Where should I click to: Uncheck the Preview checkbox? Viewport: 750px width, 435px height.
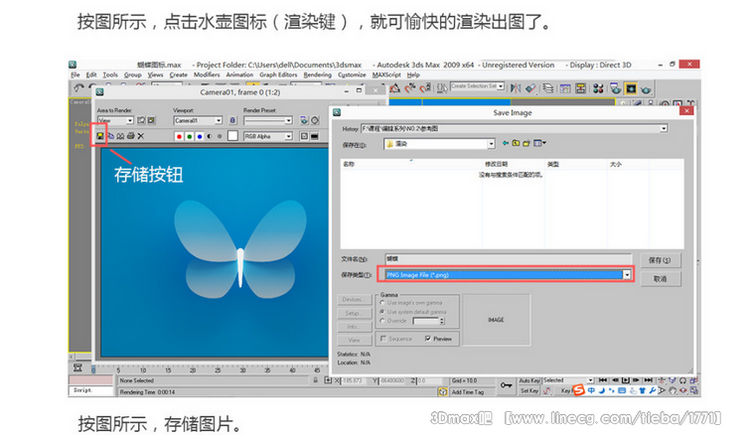click(428, 338)
